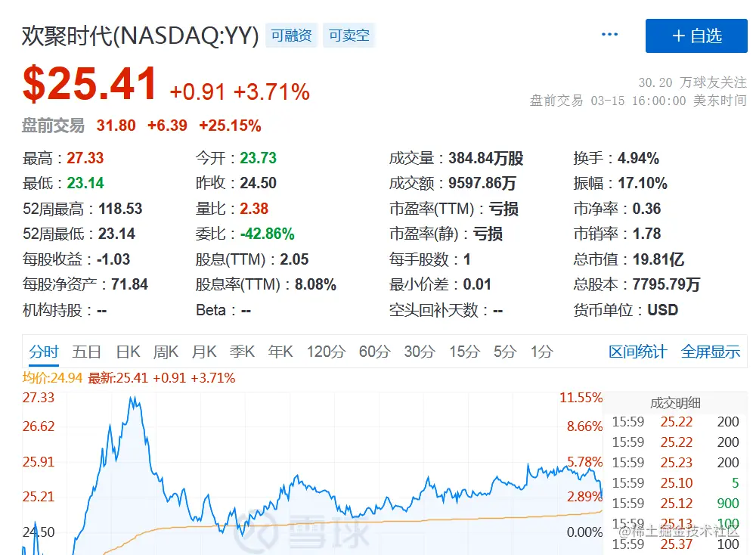Click the 每股净资产 value 71.84
This screenshot has height=555, width=756.
(x=129, y=284)
